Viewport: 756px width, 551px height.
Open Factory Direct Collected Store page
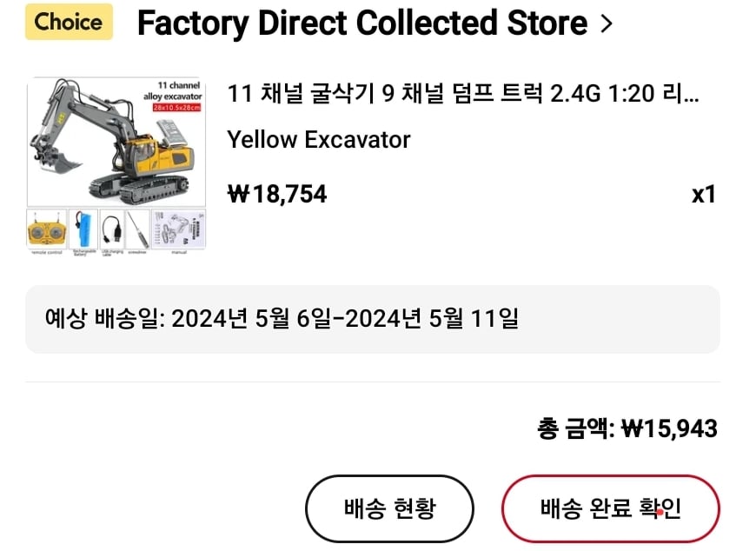click(362, 23)
